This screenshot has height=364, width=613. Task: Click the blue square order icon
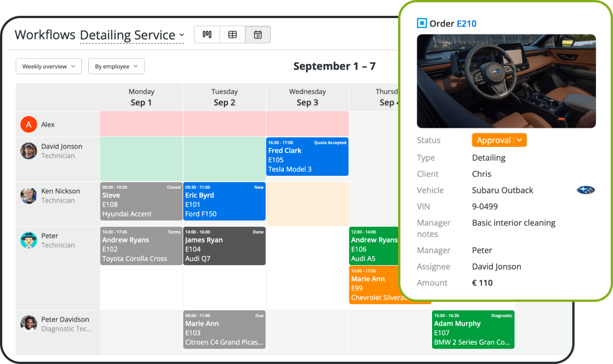(x=422, y=23)
